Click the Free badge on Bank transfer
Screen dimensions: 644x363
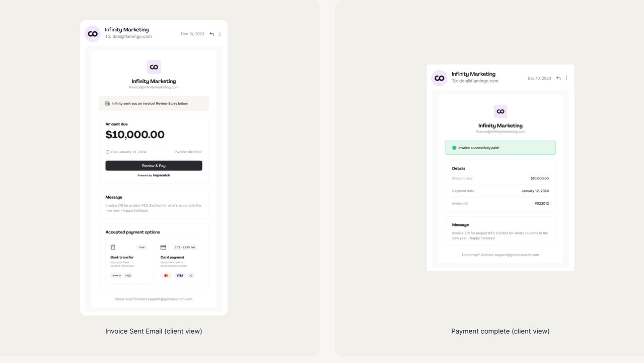[142, 247]
